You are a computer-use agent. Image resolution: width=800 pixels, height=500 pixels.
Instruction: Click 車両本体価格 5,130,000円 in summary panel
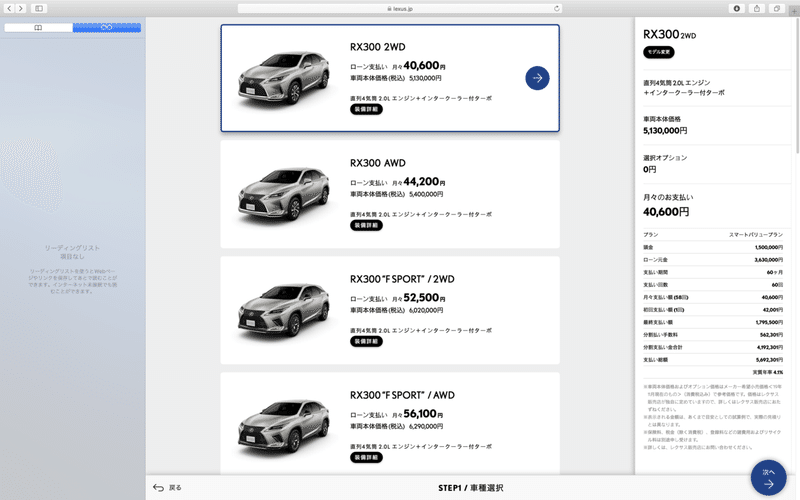[x=665, y=125]
